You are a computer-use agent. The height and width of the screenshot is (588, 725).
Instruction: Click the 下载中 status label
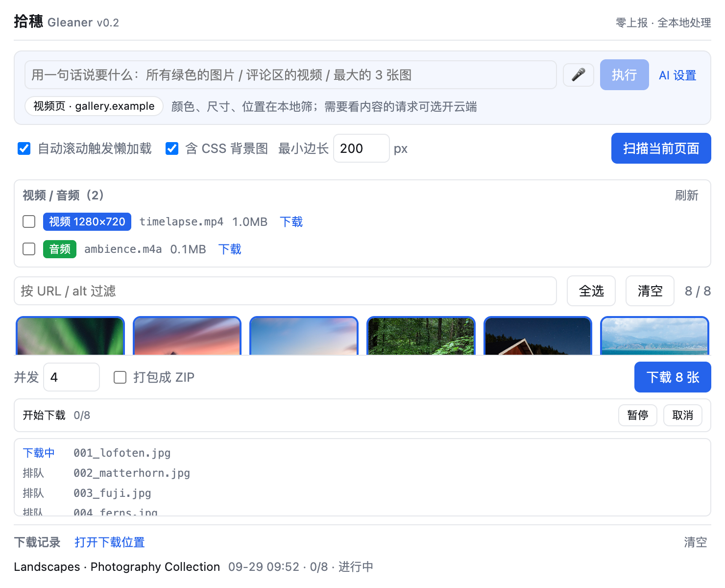tap(39, 453)
